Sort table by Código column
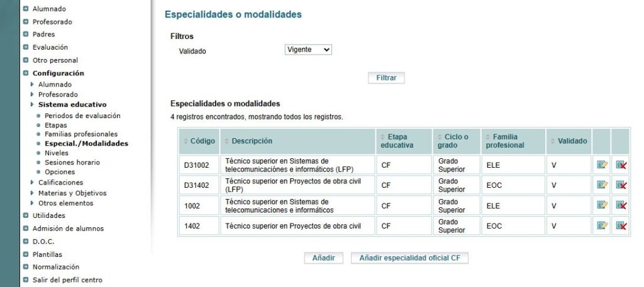Screen dimensions: 644x287 199,141
